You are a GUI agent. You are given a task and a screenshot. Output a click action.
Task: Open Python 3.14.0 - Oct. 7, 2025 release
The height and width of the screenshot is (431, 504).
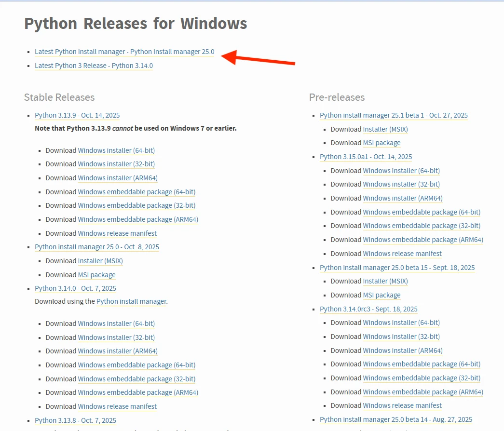pos(75,288)
